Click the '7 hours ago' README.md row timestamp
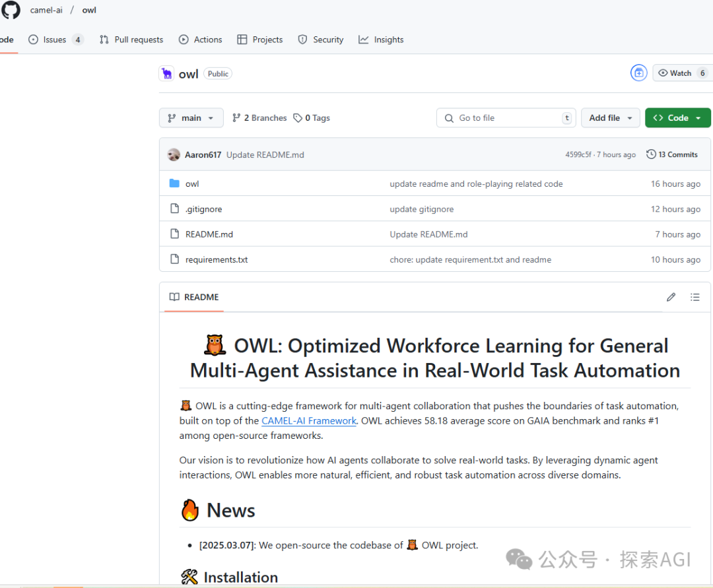 [x=677, y=234]
